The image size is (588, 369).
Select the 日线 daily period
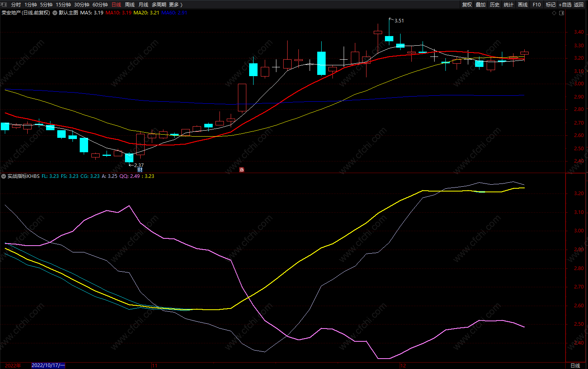116,5
